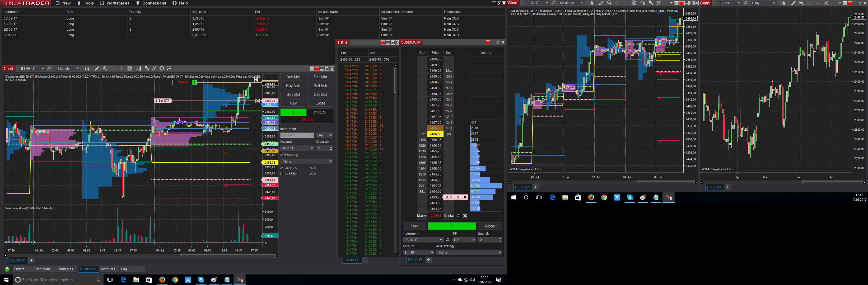Click the connection status green indicator
The height and width of the screenshot is (285, 868).
7,269
